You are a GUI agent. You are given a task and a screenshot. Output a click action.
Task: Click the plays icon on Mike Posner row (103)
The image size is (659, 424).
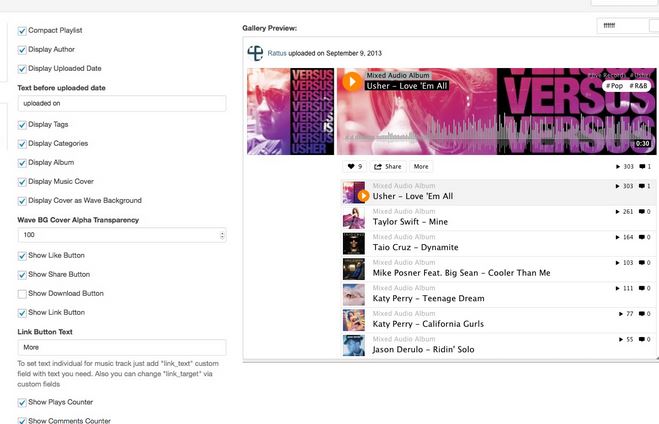pyautogui.click(x=618, y=263)
